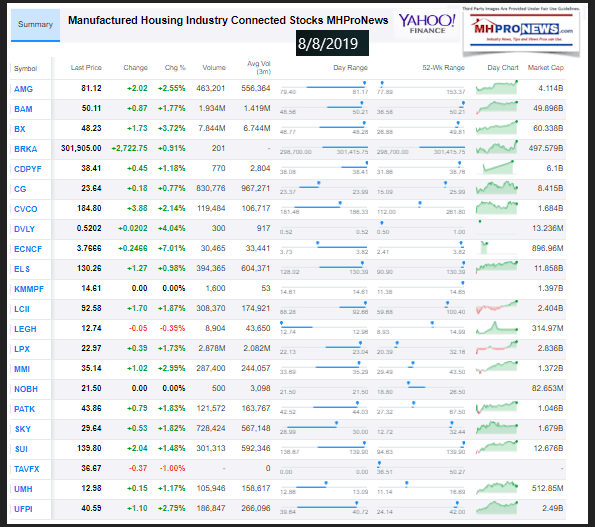Click the Yahoo! Finance logo
Viewport: 595px width, 527px height.
tap(427, 24)
